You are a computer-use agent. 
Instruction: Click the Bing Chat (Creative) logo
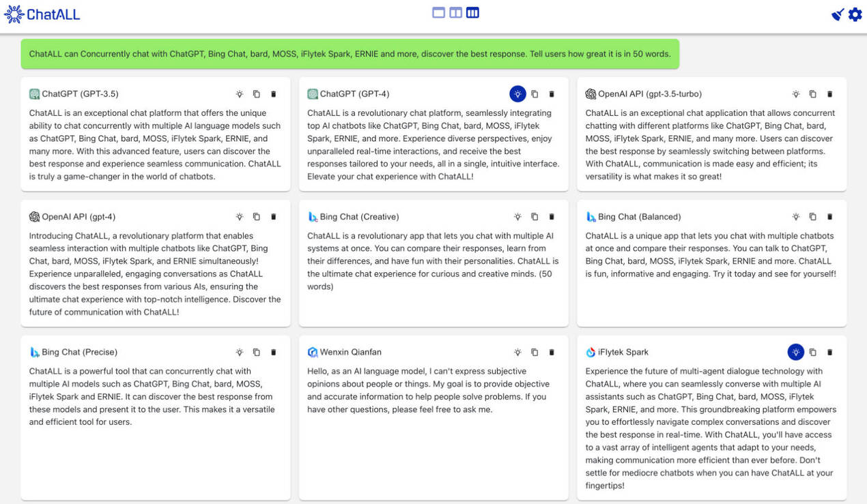[x=313, y=217]
